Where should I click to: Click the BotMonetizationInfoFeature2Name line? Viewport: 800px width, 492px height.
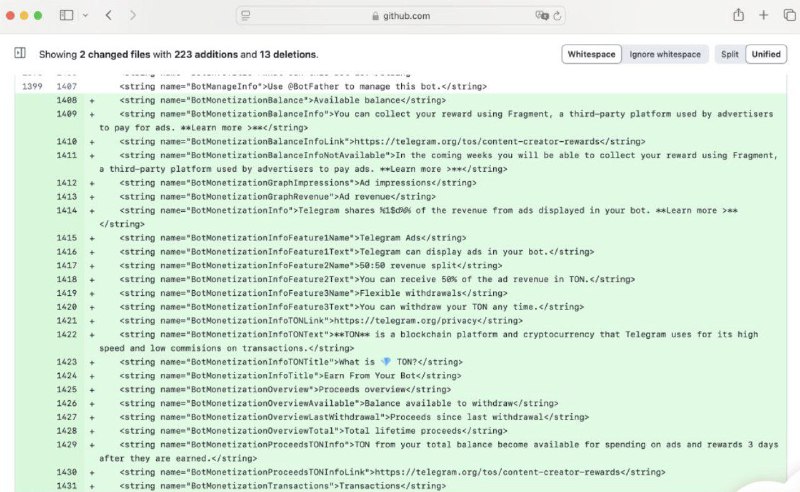(x=311, y=265)
